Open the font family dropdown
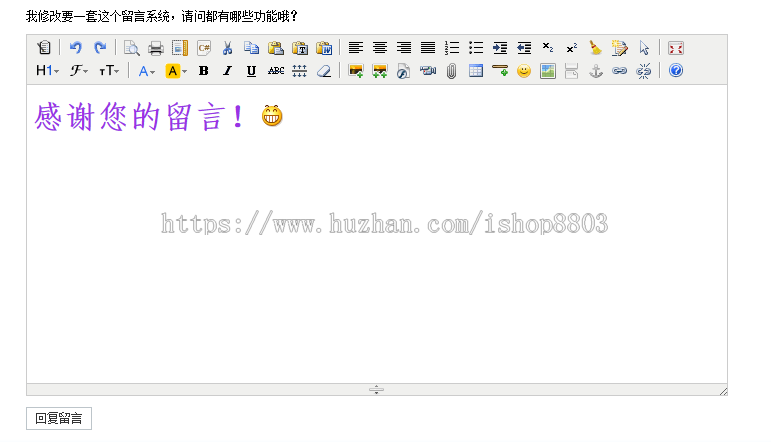Screen dimensions: 771x442 click(x=79, y=71)
